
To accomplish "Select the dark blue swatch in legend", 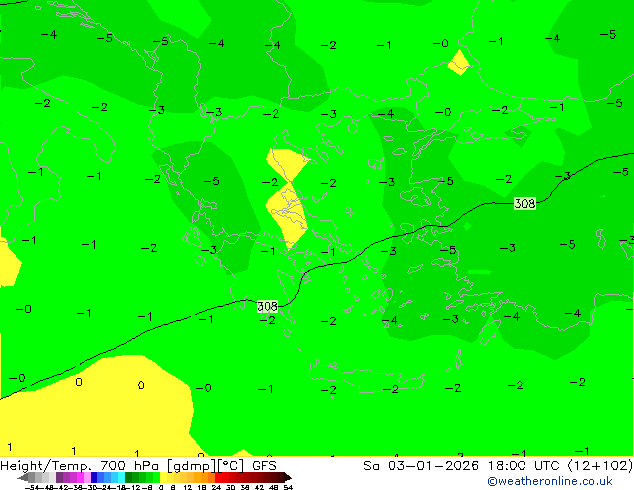I will pyautogui.click(x=94, y=477).
